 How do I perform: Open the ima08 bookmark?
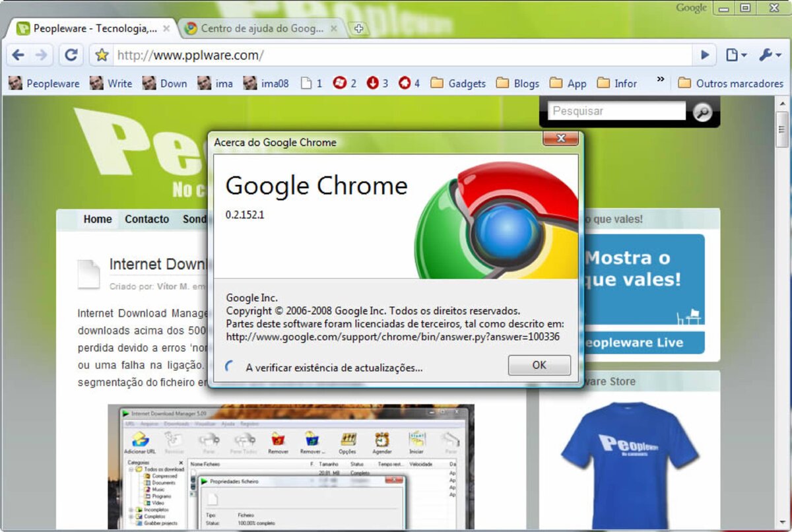click(x=265, y=83)
